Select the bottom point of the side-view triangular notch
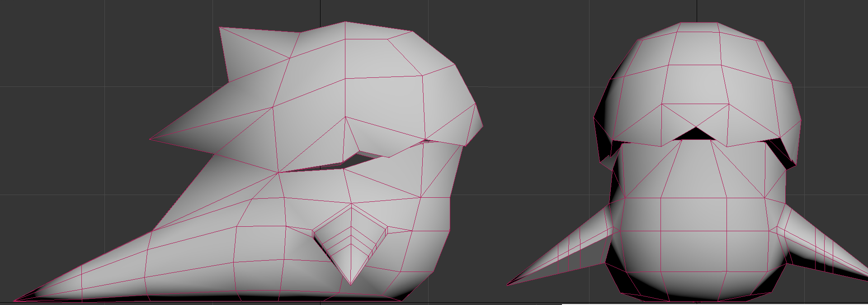The image size is (868, 305). pyautogui.click(x=351, y=284)
